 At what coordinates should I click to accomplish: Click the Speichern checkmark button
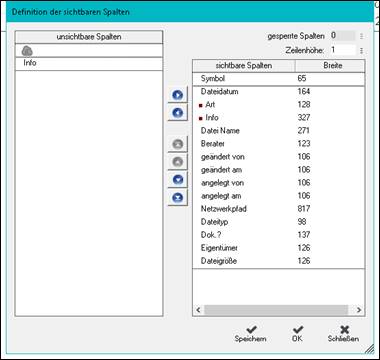pyautogui.click(x=251, y=334)
